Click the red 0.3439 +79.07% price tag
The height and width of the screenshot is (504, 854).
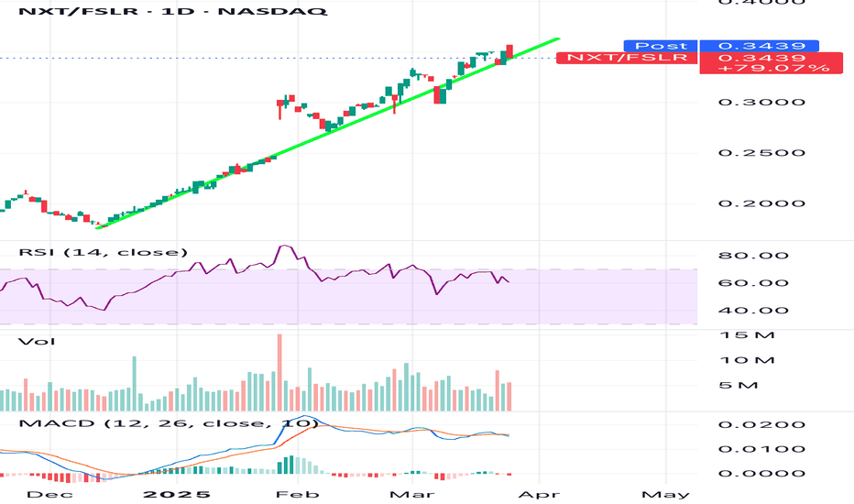point(772,62)
